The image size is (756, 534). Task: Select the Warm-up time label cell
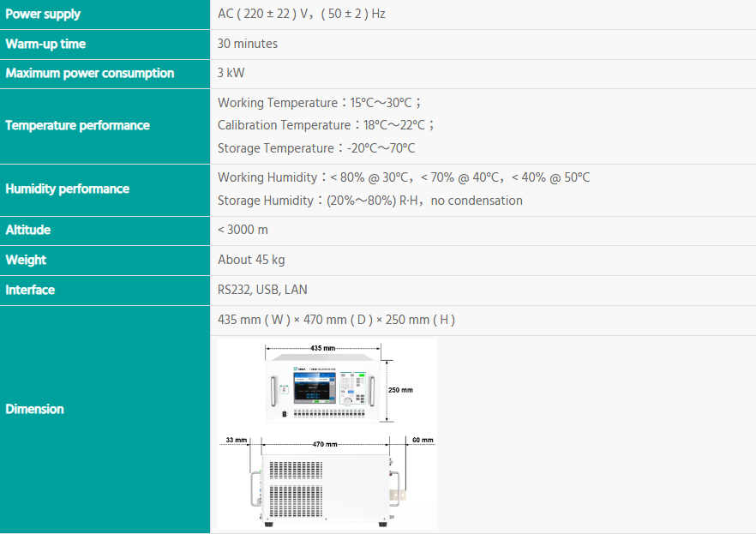[x=45, y=44]
